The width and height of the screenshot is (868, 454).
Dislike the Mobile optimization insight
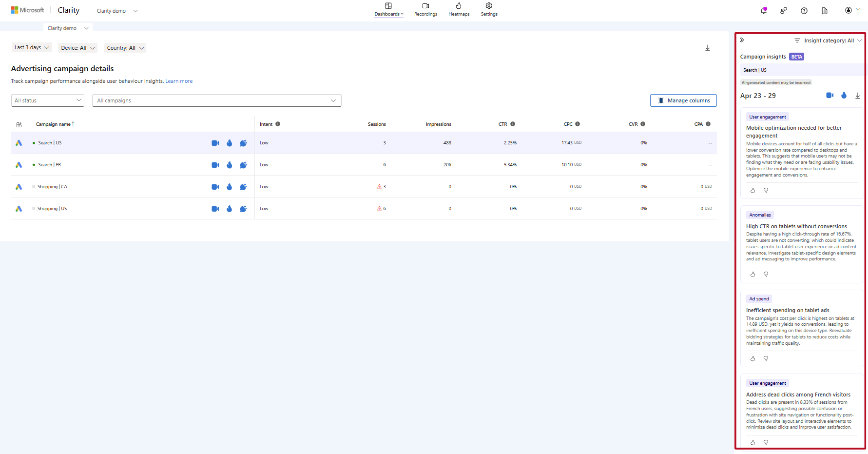(766, 190)
